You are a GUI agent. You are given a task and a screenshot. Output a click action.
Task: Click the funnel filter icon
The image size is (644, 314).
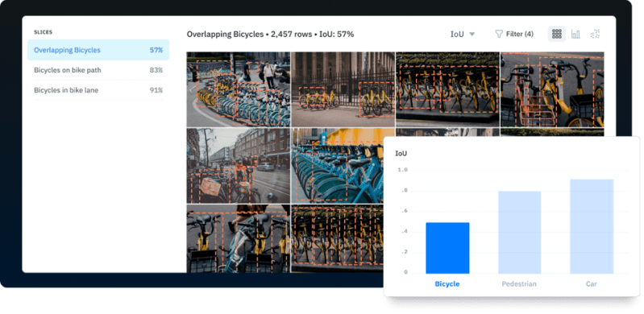click(499, 34)
